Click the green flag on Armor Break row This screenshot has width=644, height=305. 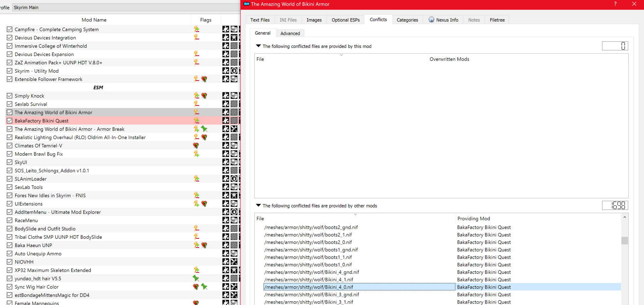point(204,129)
